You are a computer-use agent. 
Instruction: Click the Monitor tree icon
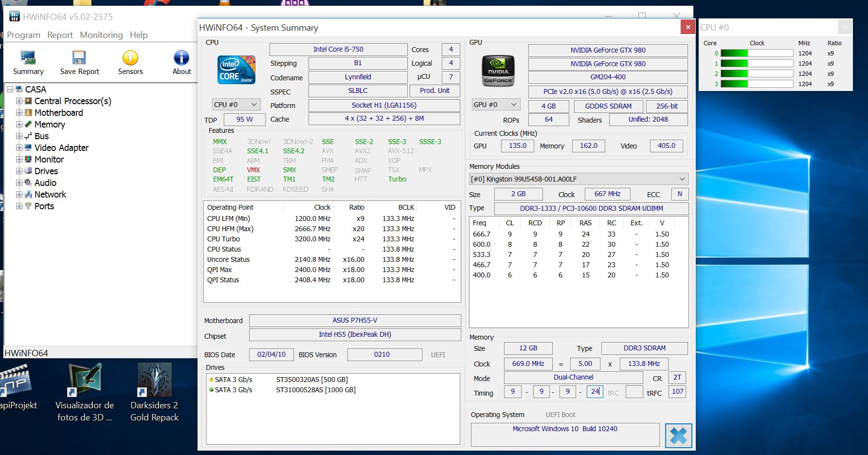28,159
